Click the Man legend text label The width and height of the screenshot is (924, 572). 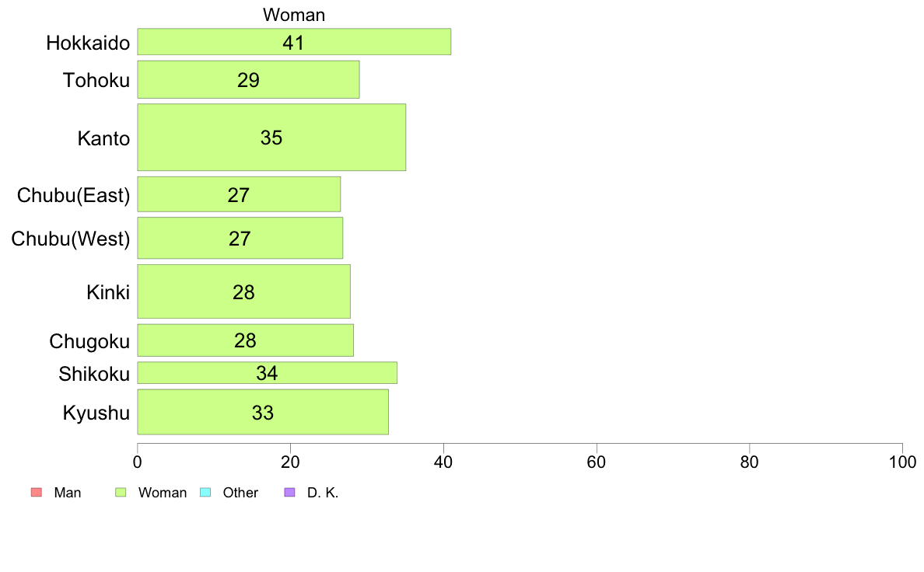pos(67,493)
